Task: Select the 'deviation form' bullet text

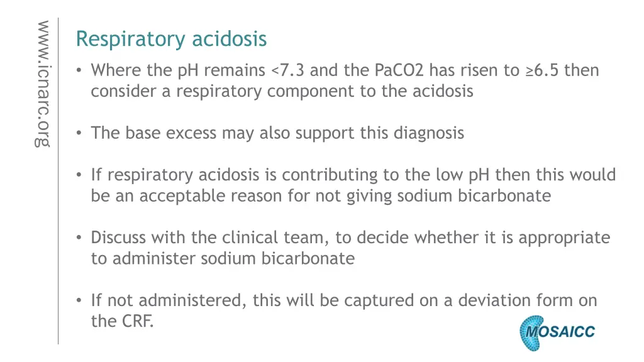Action: click(344, 310)
